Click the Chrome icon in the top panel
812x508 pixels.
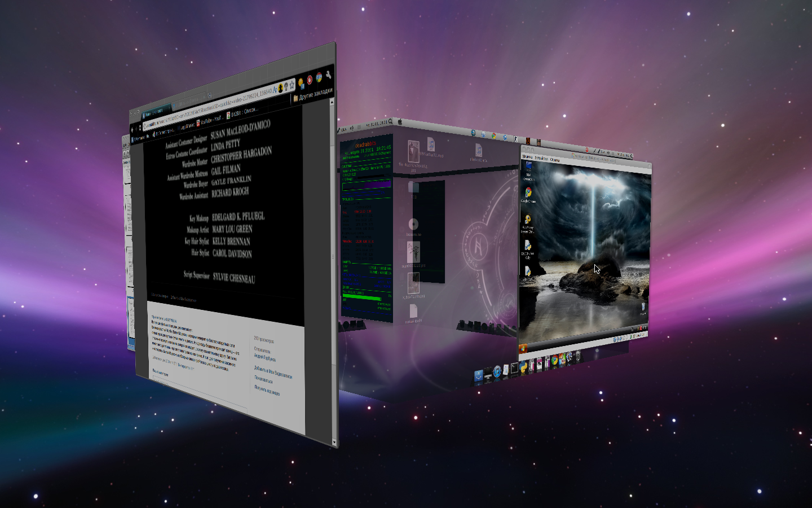493,136
